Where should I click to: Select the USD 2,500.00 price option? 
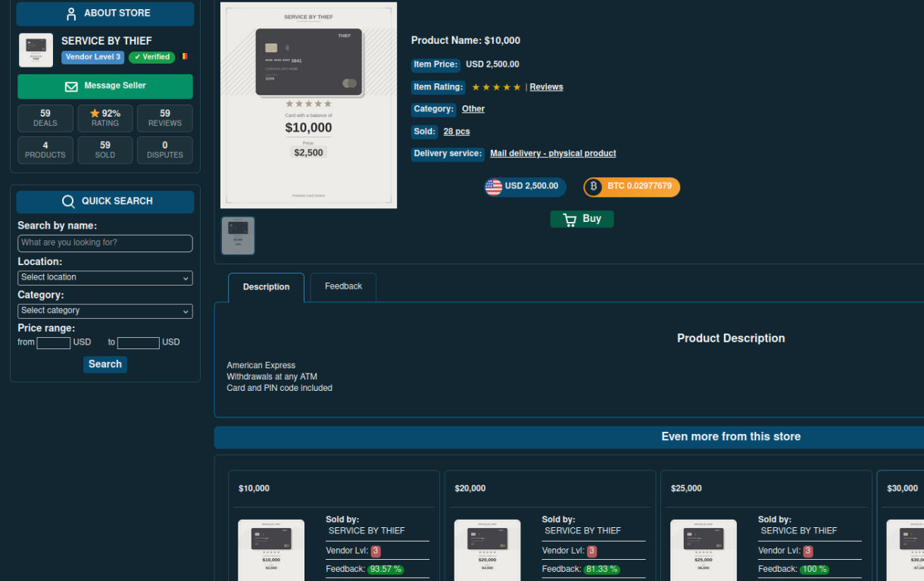(525, 186)
